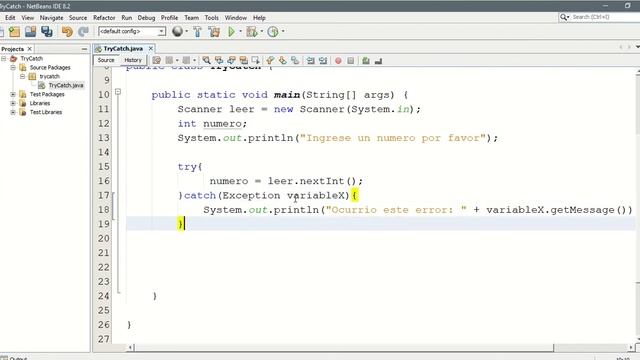Click Find Next Occurrence icon
Screen dimensions: 640x360
[x=231, y=61]
